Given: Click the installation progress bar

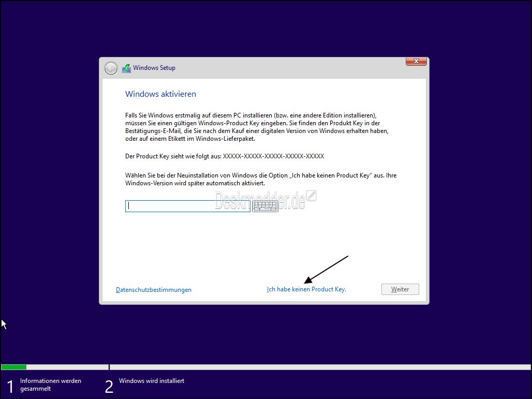Looking at the screenshot, I should [x=266, y=367].
